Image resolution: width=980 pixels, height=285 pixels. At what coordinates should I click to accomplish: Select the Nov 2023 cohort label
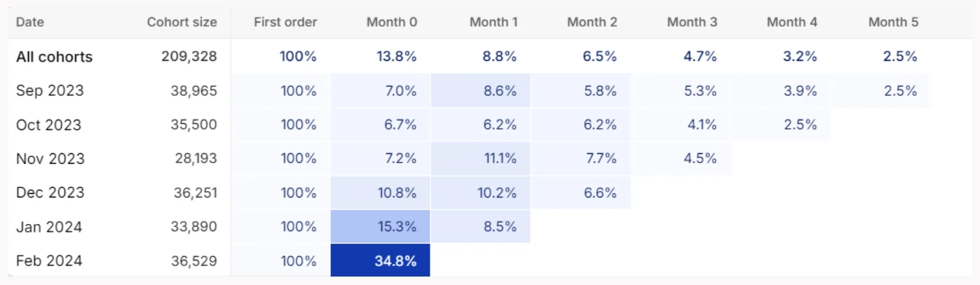(x=50, y=158)
